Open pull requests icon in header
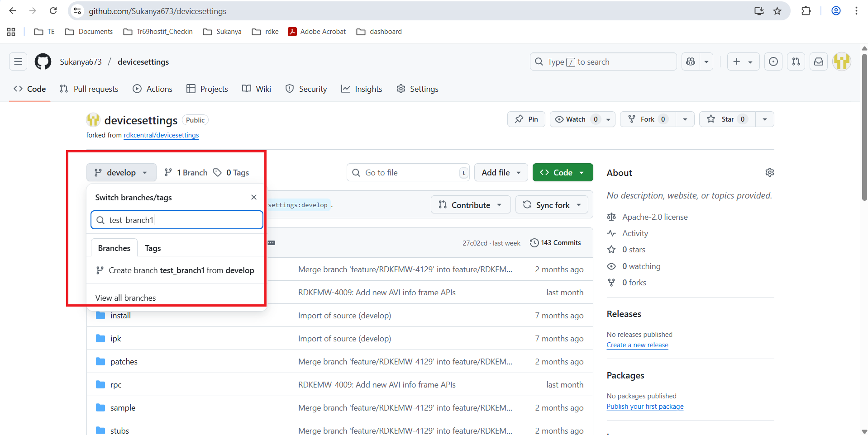The height and width of the screenshot is (435, 868). pyautogui.click(x=796, y=61)
